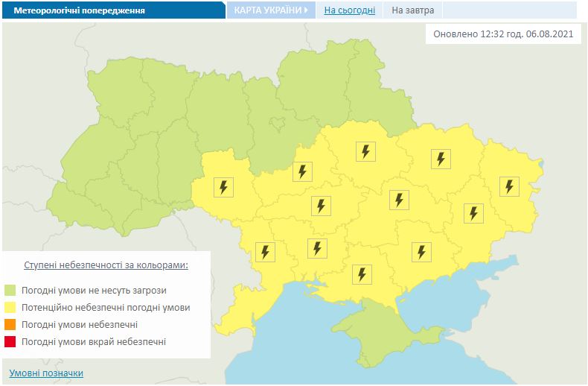Expand the КАРТА УКРАЇНИ map selector
Viewport: 588px width, 386px height.
click(x=271, y=10)
